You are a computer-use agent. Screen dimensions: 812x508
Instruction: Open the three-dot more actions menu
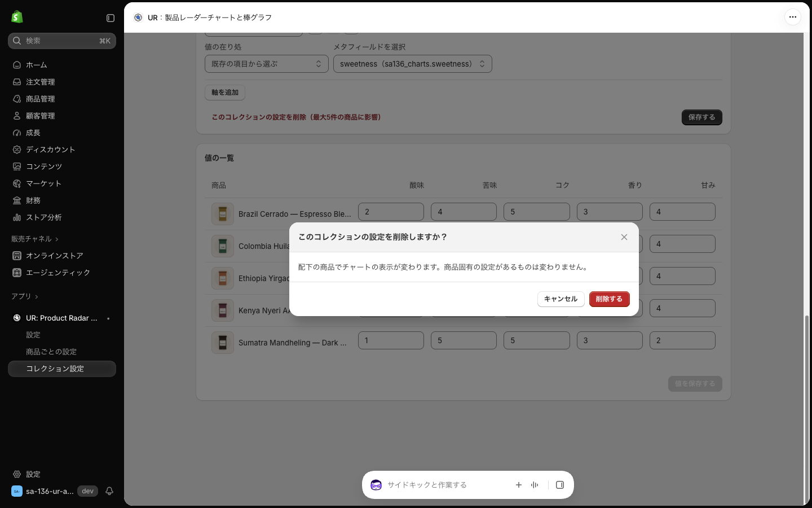pos(793,17)
